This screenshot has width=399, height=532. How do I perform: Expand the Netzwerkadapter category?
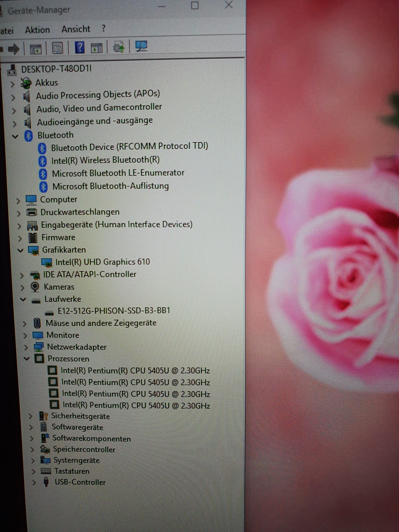26,347
